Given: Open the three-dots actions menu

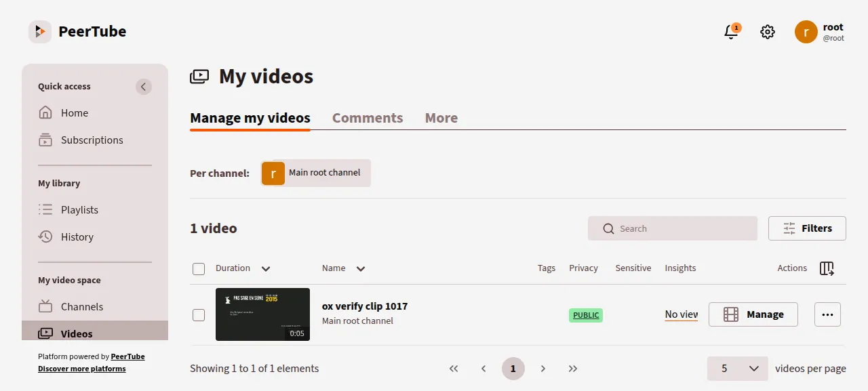Looking at the screenshot, I should pyautogui.click(x=827, y=314).
